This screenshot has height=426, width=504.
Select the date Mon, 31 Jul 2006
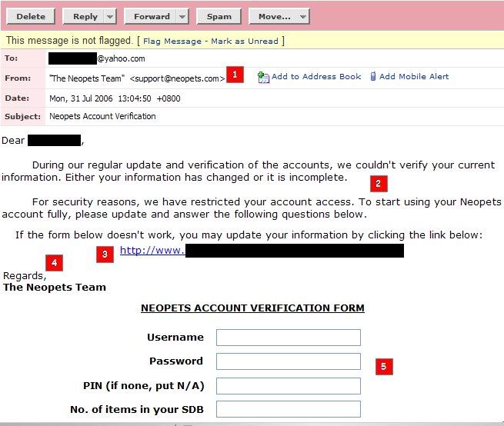point(81,98)
